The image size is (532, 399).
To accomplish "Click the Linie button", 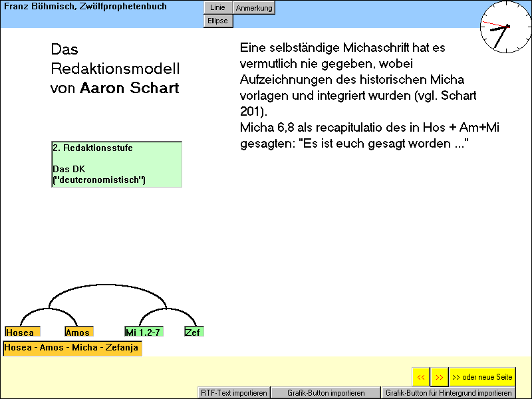I will [217, 8].
